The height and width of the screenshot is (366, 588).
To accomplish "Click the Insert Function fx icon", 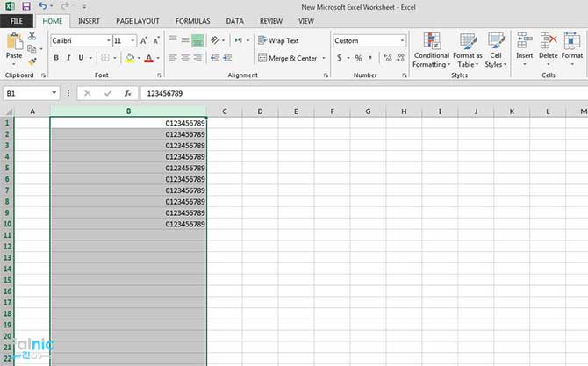I will click(127, 93).
